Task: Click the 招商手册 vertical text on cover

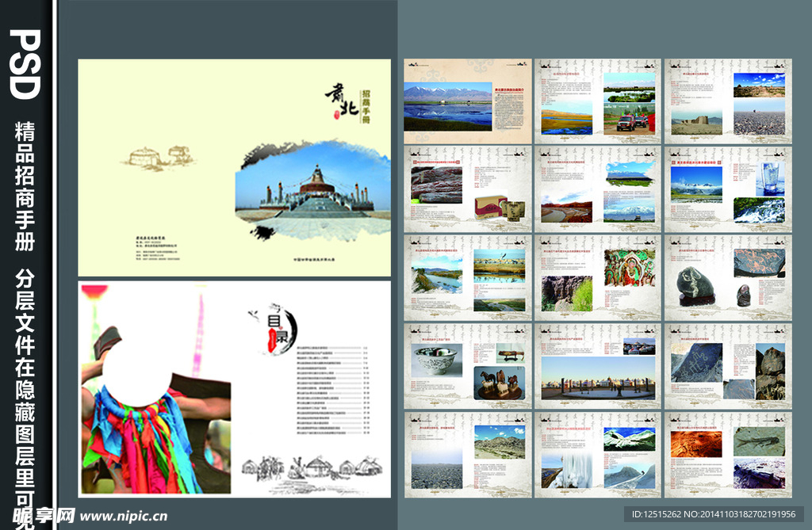Action: [366, 103]
